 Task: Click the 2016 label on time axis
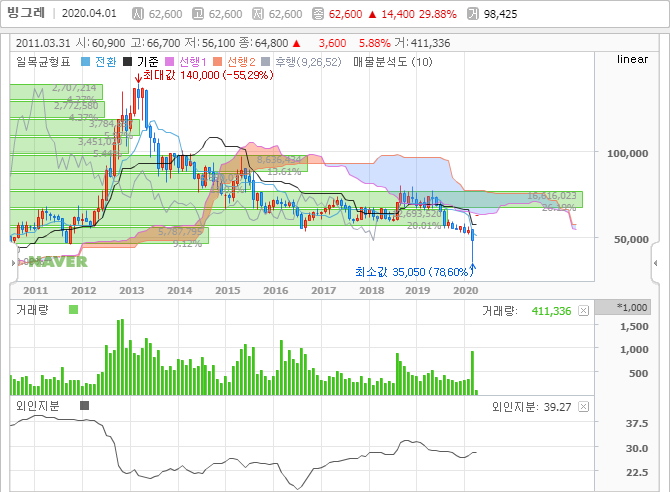[x=276, y=291]
